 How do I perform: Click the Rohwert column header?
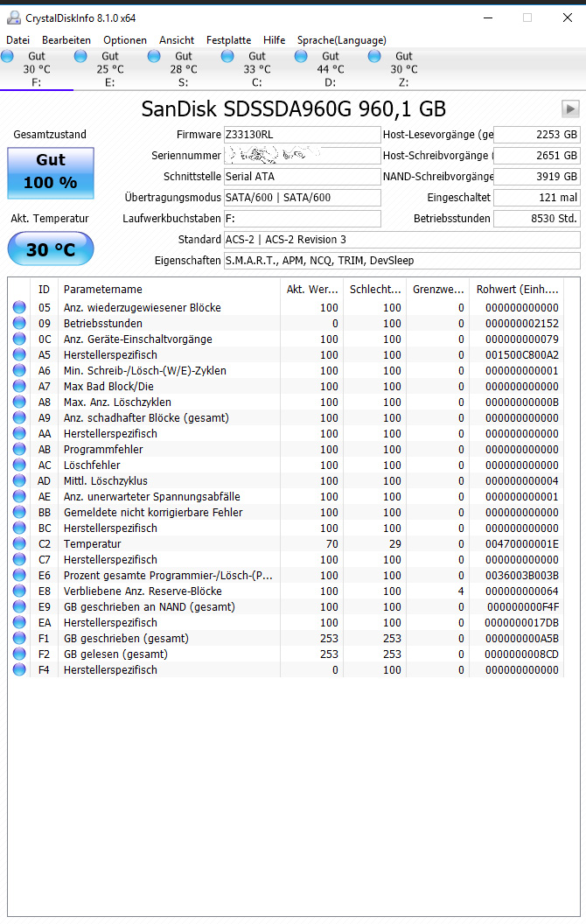pos(517,290)
